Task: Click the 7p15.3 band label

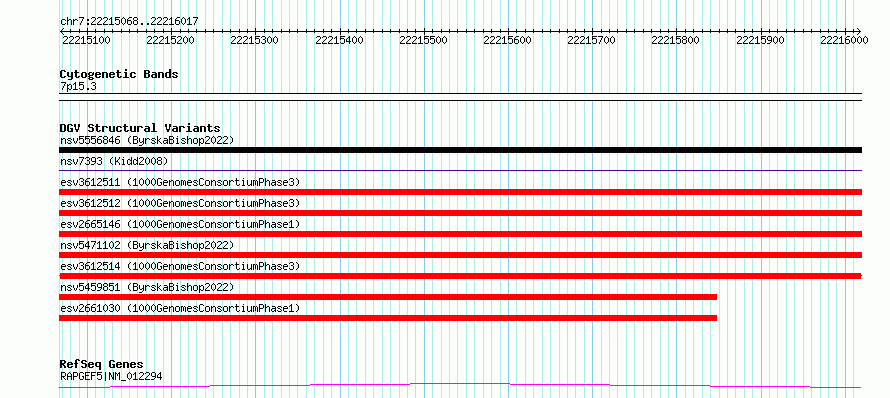Action: point(78,86)
